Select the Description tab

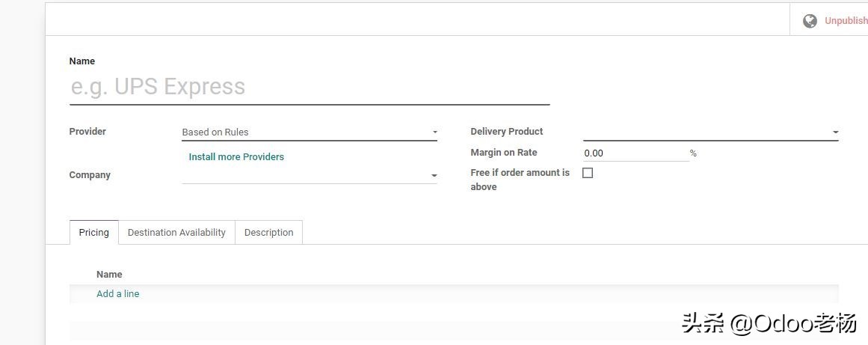268,232
